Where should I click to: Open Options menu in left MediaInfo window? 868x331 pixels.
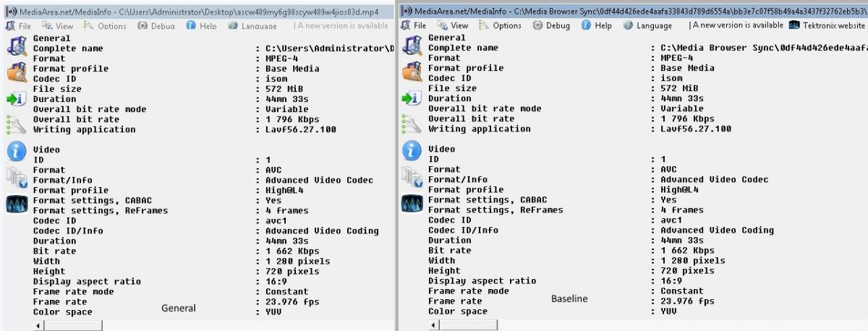(x=105, y=26)
